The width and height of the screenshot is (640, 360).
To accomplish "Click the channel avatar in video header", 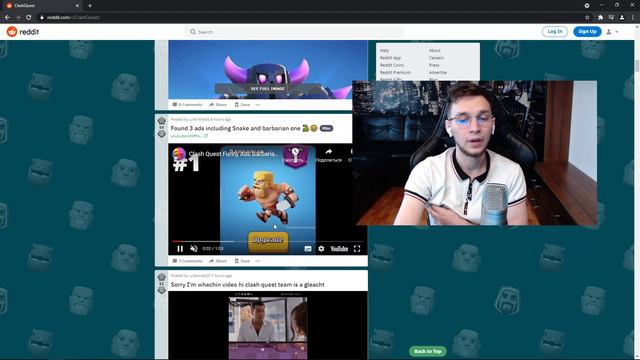I will pos(179,154).
